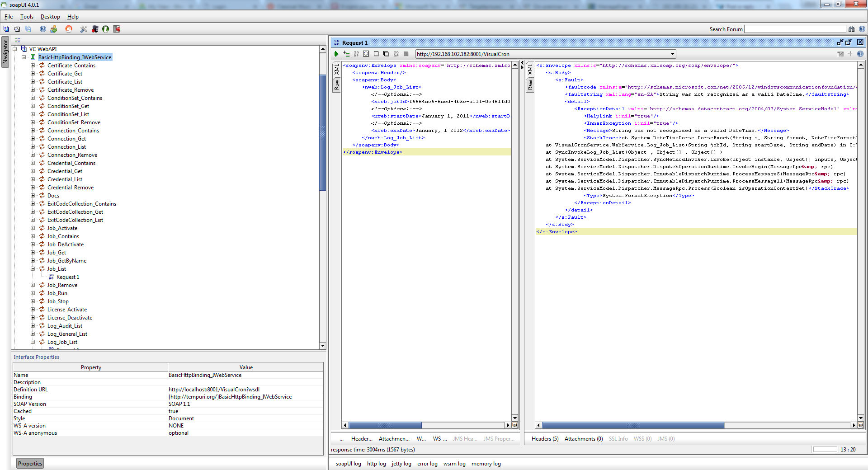Viewport: 868px width, 470px height.
Task: Switch response editor to XML view
Action: pyautogui.click(x=530, y=69)
